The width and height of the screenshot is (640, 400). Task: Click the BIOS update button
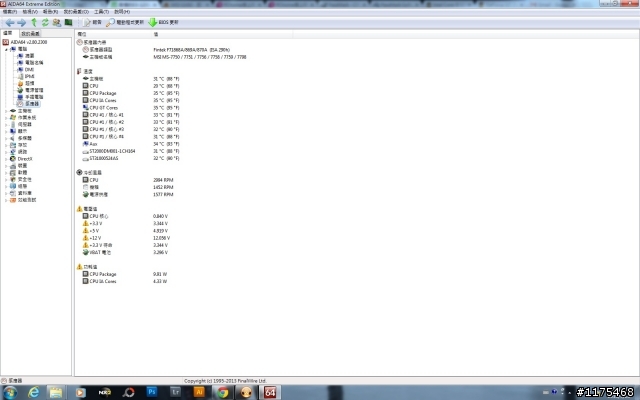coord(163,22)
